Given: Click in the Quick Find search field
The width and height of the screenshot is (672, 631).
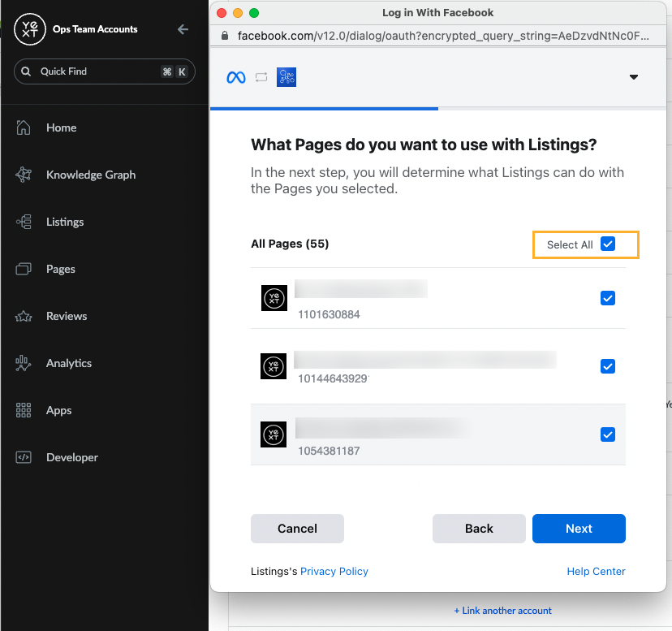Looking at the screenshot, I should (x=97, y=71).
